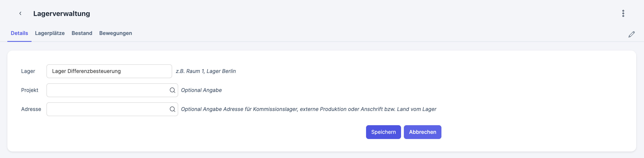644x158 pixels.
Task: Click the Adresse field label
Action: (x=31, y=109)
